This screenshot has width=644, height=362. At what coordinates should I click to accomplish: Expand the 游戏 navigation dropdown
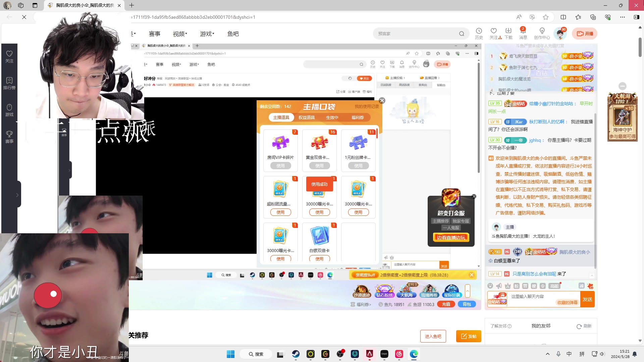(x=207, y=34)
